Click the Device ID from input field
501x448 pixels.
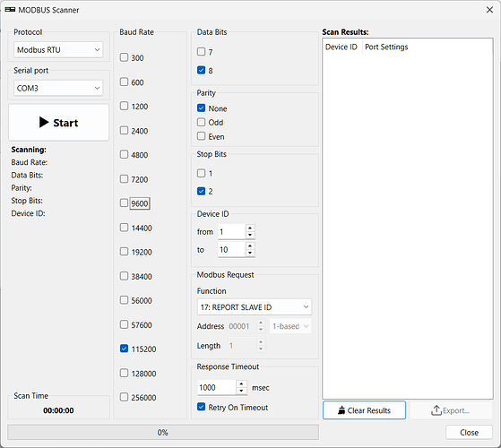[232, 232]
